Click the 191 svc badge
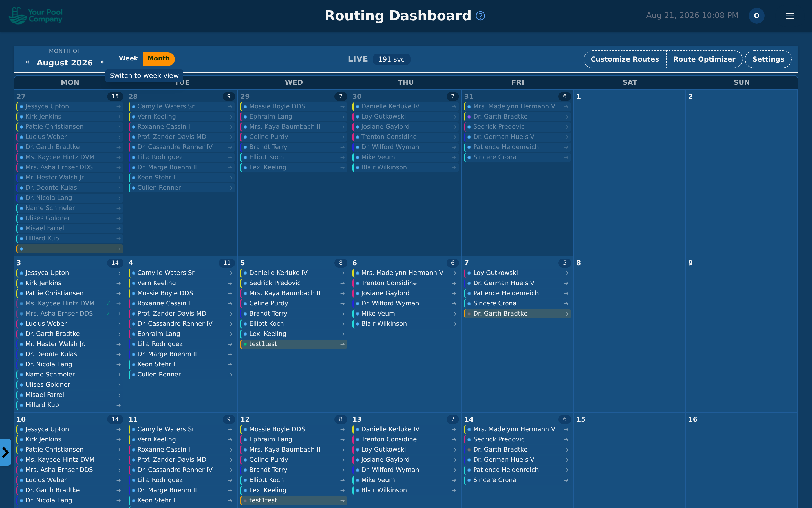Screen dimensions: 812x508 391,59
